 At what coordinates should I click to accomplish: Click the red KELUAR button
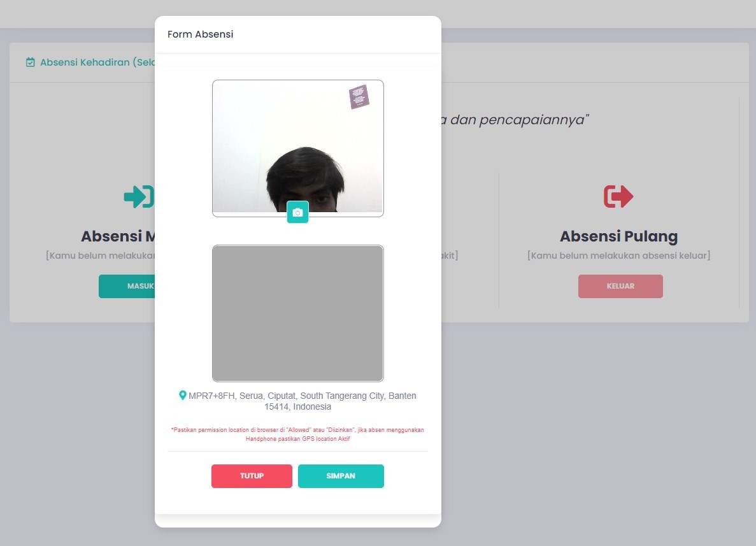click(x=620, y=286)
